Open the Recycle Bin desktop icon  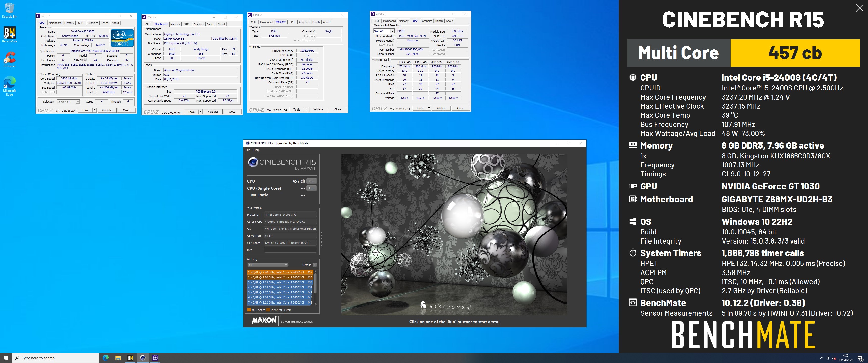pyautogui.click(x=9, y=10)
